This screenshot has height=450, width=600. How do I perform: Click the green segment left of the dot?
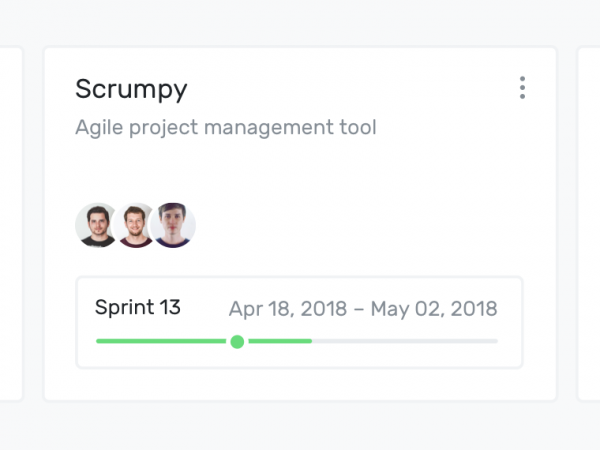[x=161, y=341]
